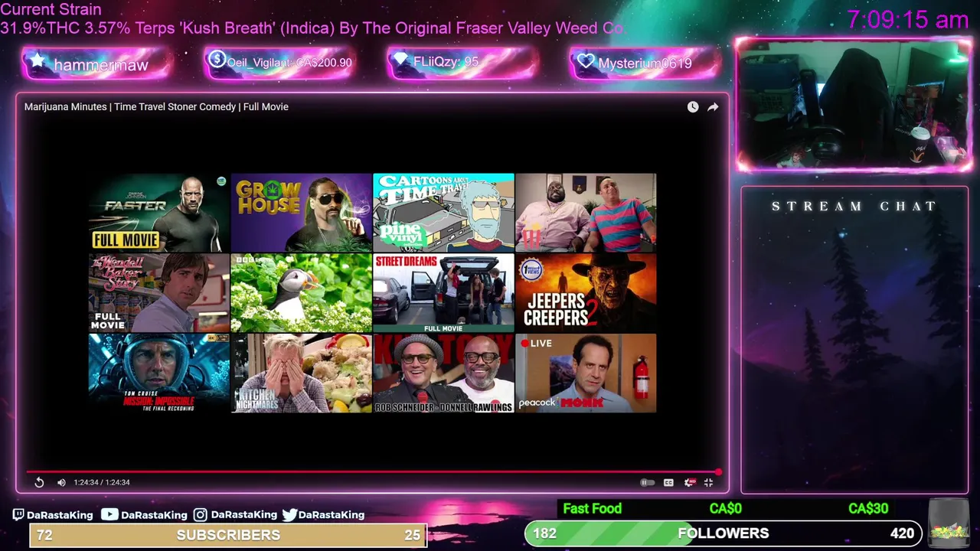The width and height of the screenshot is (980, 551).
Task: Click the Fast Food goal label
Action: (592, 508)
